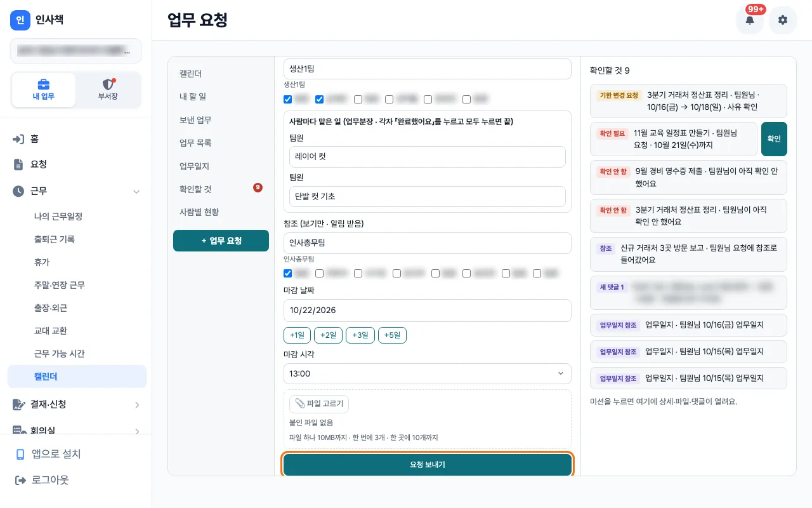Image resolution: width=812 pixels, height=508 pixels.
Task: Collapse the 근무 section chevron
Action: coord(136,191)
